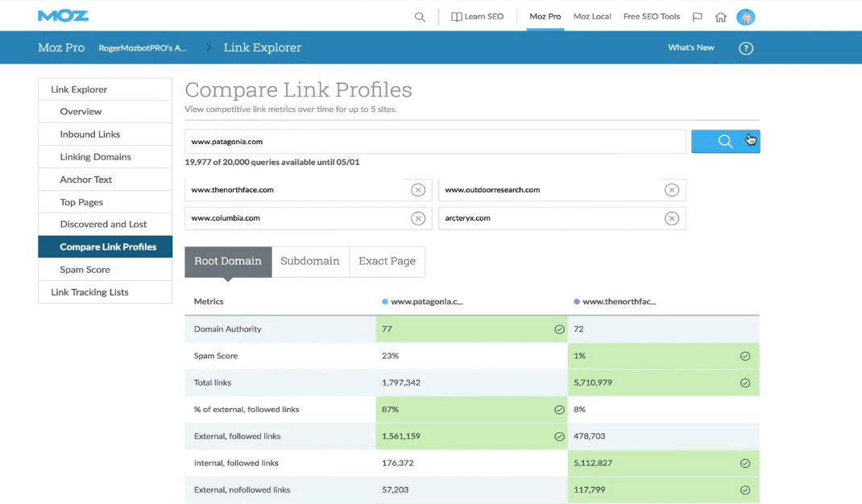The image size is (862, 504).
Task: Switch to the Exact Page tab
Action: point(387,262)
